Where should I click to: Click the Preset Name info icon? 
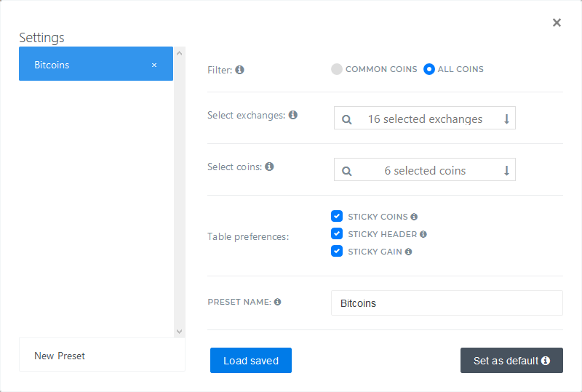click(277, 302)
